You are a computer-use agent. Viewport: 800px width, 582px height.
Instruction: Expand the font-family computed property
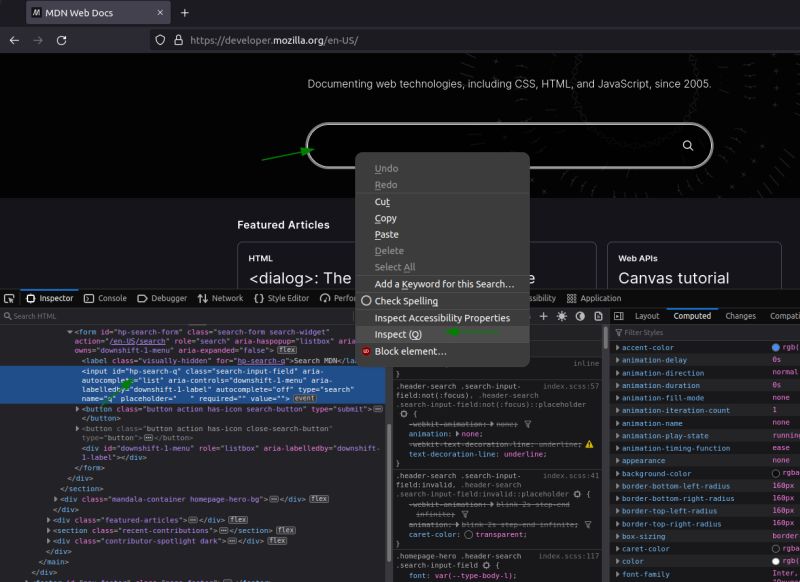pos(617,574)
